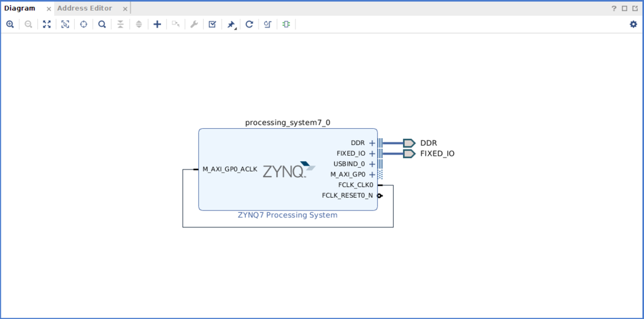Click the processing_system7_0 block name label

point(287,122)
